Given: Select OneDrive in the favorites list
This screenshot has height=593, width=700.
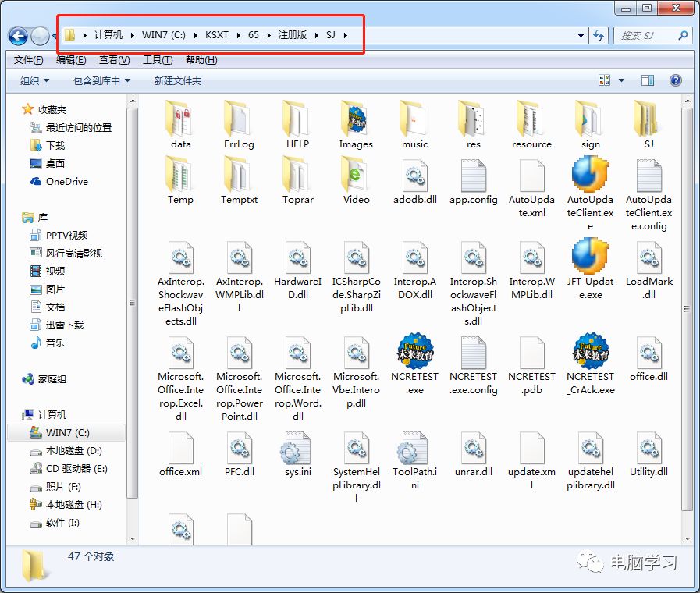Looking at the screenshot, I should click(x=66, y=181).
